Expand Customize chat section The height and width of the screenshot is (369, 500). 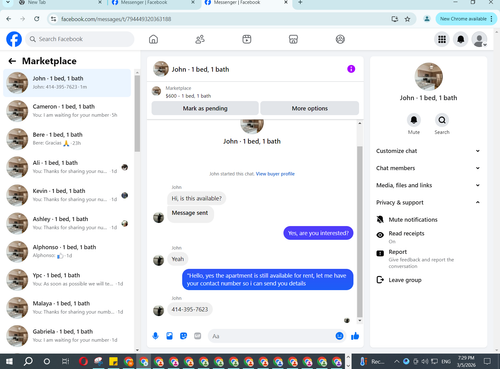pyautogui.click(x=428, y=151)
